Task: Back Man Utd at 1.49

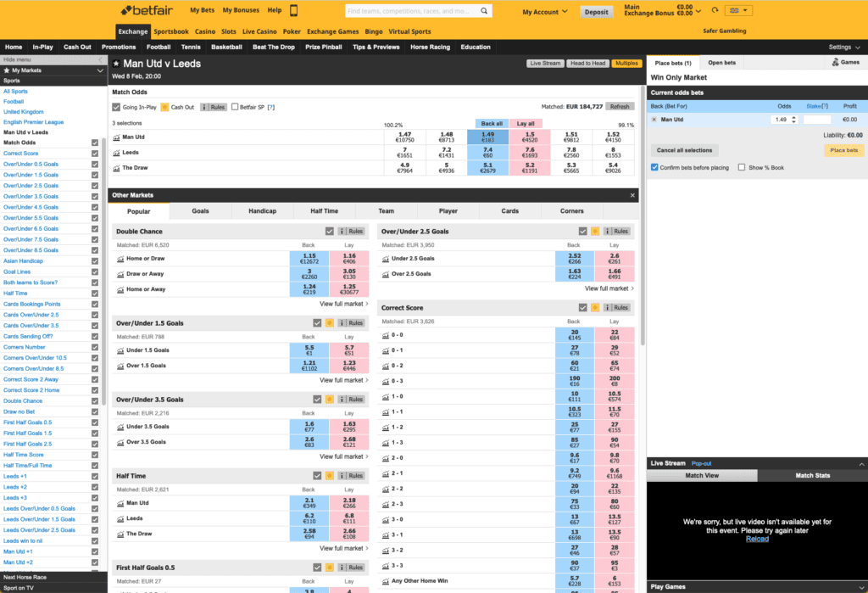Action: 487,137
